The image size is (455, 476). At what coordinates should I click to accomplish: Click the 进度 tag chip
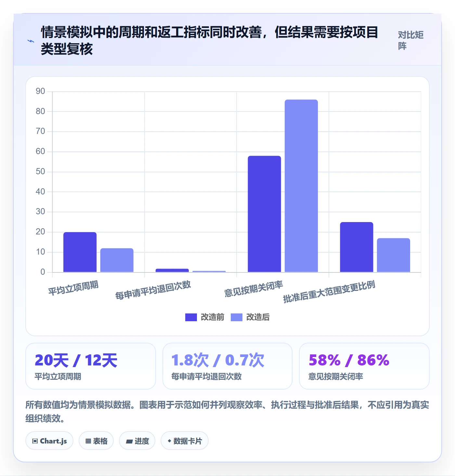[137, 441]
